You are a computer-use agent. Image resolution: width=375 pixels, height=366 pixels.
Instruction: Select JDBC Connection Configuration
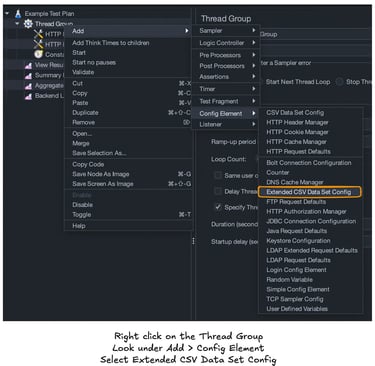click(x=310, y=221)
